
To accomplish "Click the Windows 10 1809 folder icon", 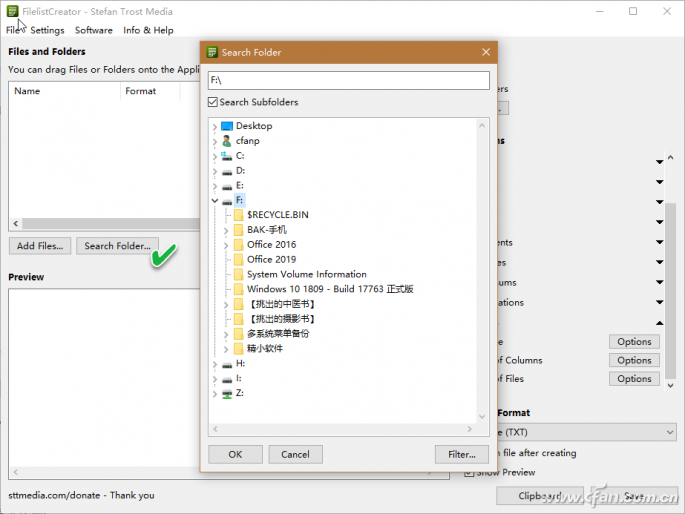I will pos(238,289).
